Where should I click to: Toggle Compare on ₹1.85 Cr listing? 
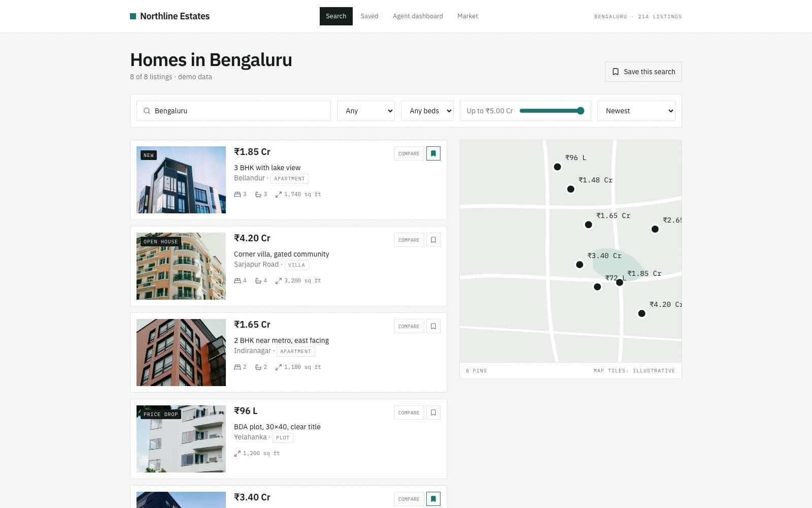(409, 153)
